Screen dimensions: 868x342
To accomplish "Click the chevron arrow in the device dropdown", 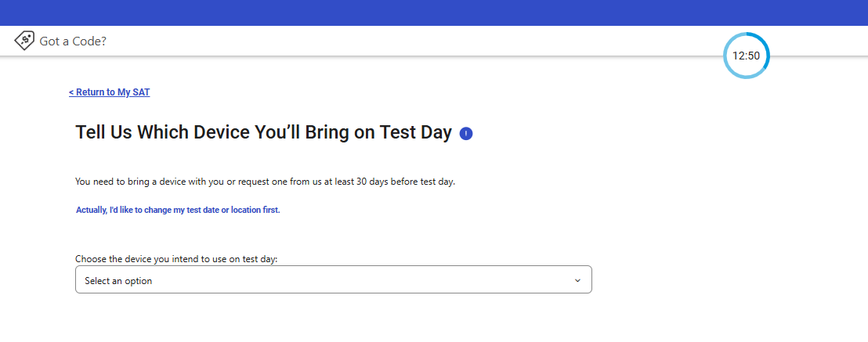I will pos(577,280).
